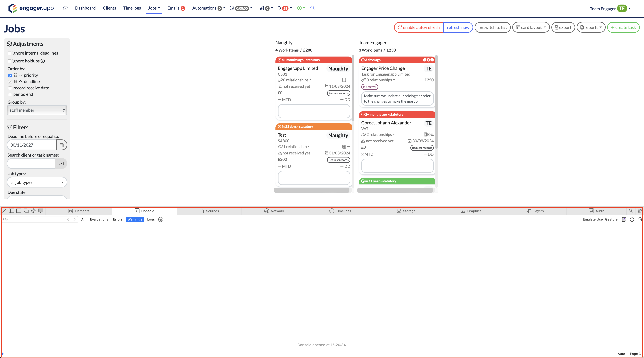Open device settings monitor icon in inspector

point(40,211)
